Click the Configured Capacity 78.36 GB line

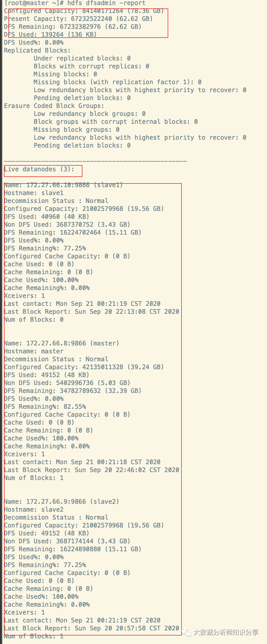pyautogui.click(x=84, y=11)
